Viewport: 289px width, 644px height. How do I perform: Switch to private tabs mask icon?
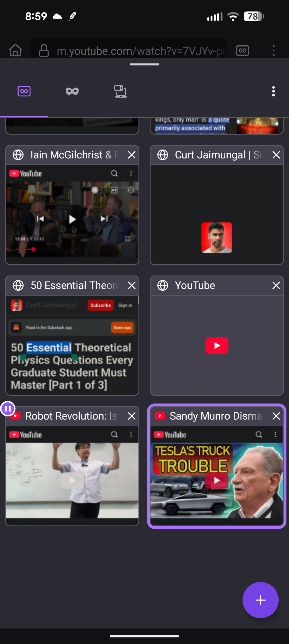(x=72, y=92)
